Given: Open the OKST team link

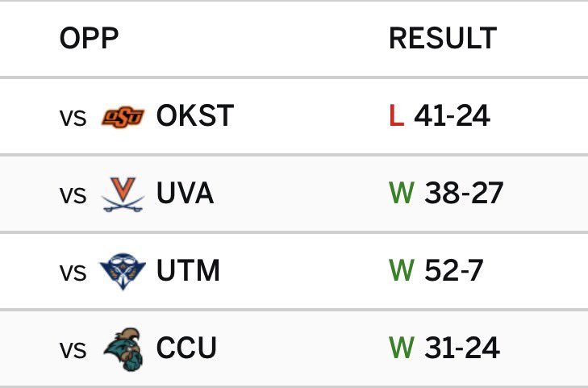Looking at the screenshot, I should (x=195, y=116).
